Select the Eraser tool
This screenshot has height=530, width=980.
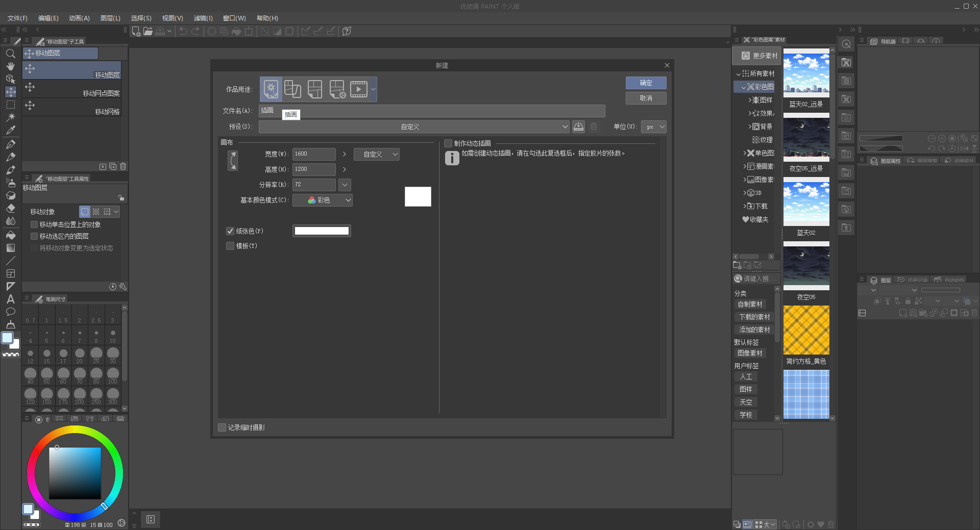coord(10,208)
